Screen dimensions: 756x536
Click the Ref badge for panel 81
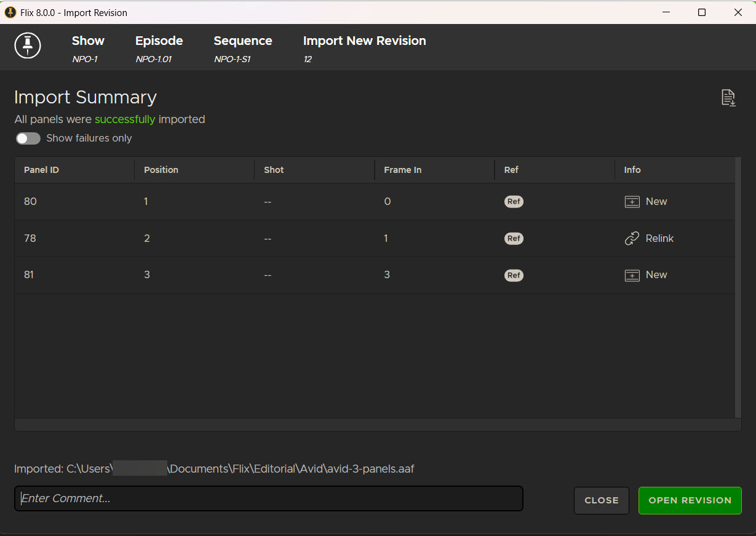tap(514, 276)
